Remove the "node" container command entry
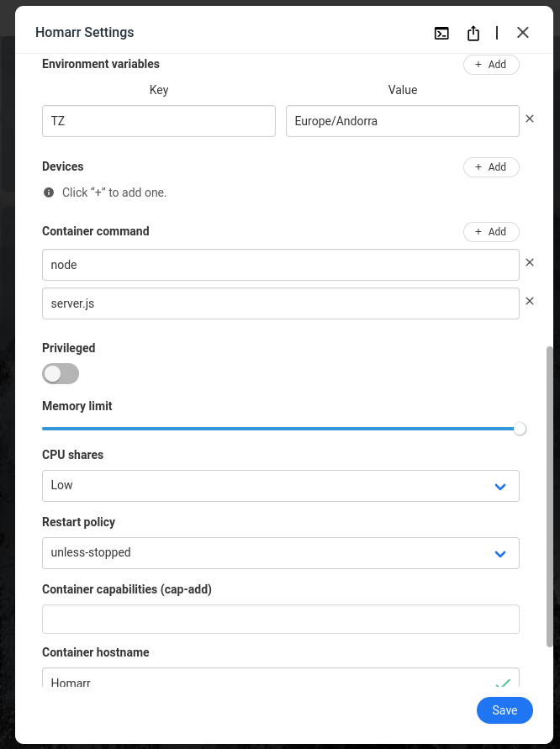Screen dimensions: 560x749 (530, 262)
